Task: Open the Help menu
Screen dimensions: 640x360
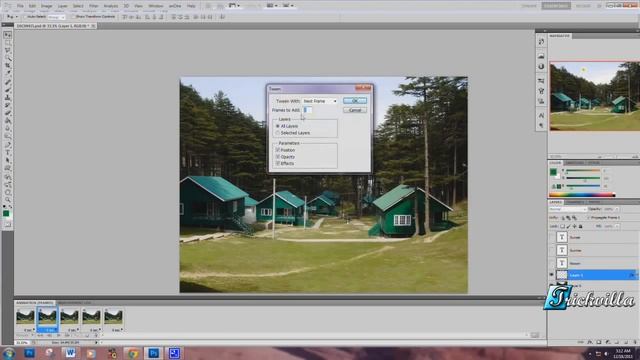Action: [x=191, y=6]
